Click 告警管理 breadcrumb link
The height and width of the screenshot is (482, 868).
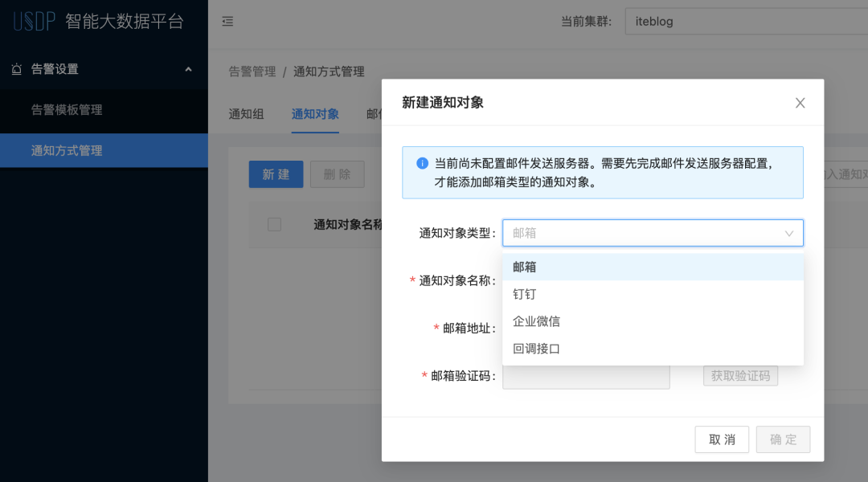click(252, 71)
